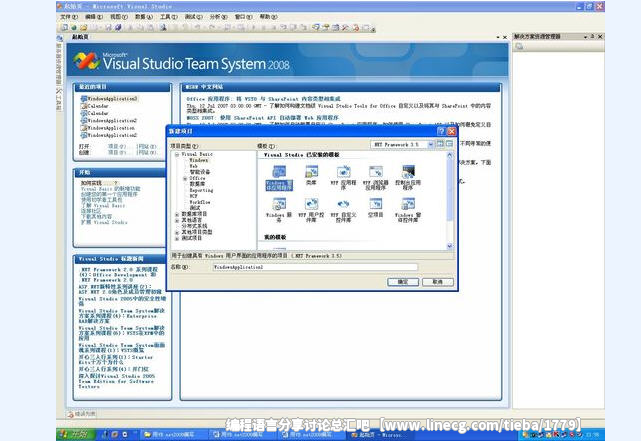Open the MOSS 2007 SharePoint API news link
This screenshot has width=641, height=444.
pos(262,118)
